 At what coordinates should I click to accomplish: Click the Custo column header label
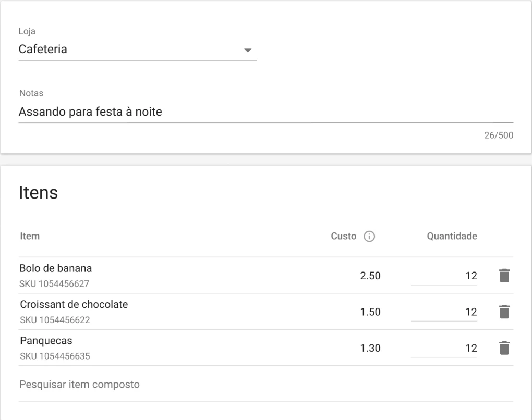coord(344,237)
